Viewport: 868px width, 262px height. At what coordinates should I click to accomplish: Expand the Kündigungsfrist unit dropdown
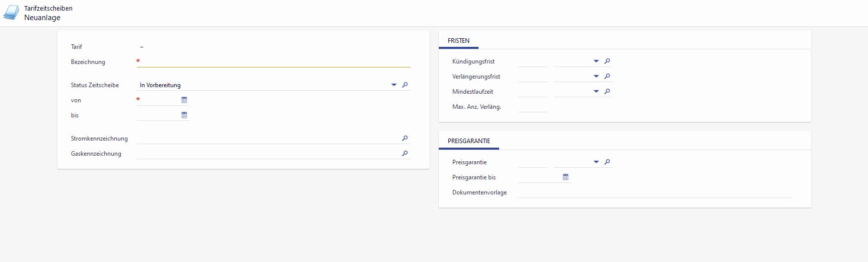(596, 61)
